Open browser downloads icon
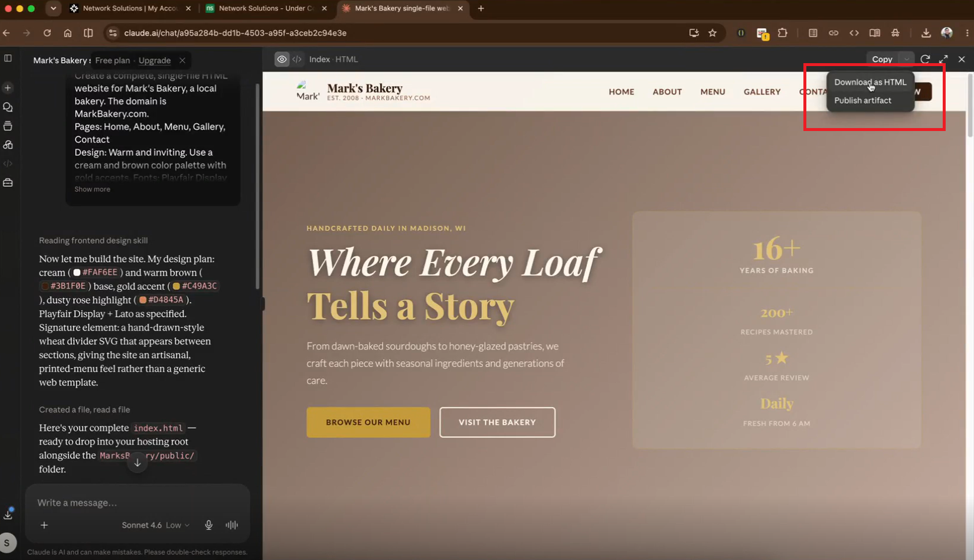 [x=926, y=33]
